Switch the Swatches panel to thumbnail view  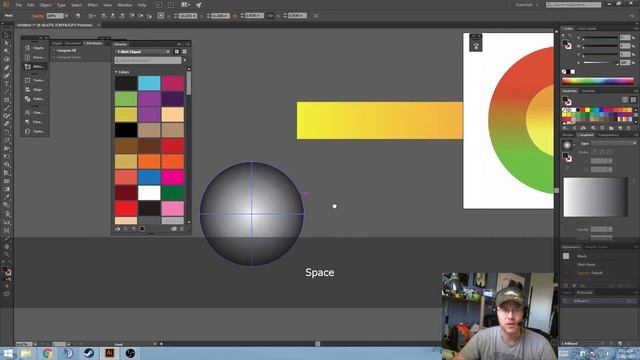click(633, 100)
